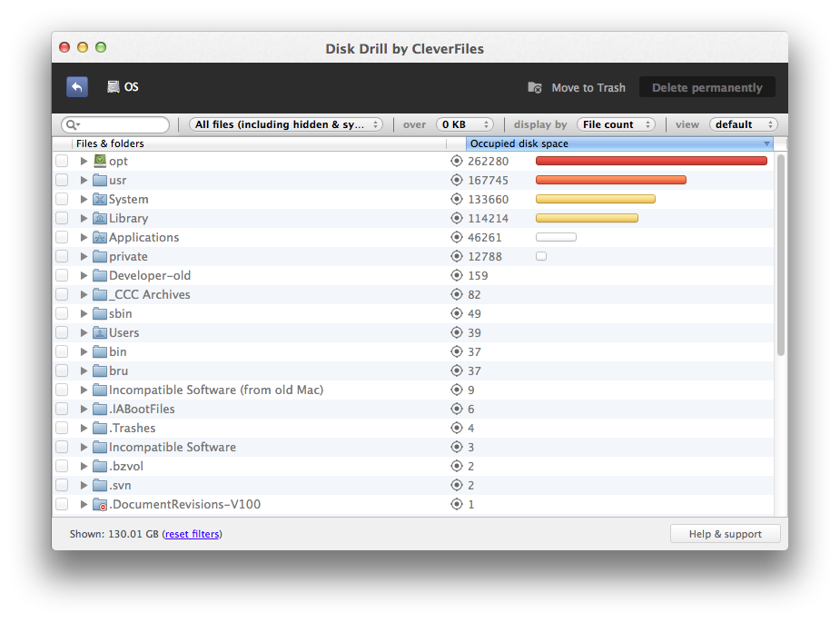
Task: Click the opt folder icon
Action: click(100, 160)
